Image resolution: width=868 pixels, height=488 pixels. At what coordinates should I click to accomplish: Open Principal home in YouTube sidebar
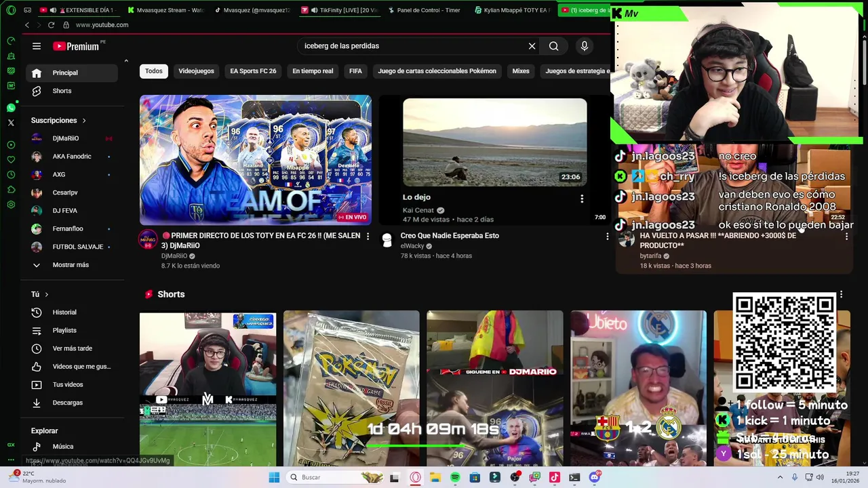pos(72,73)
